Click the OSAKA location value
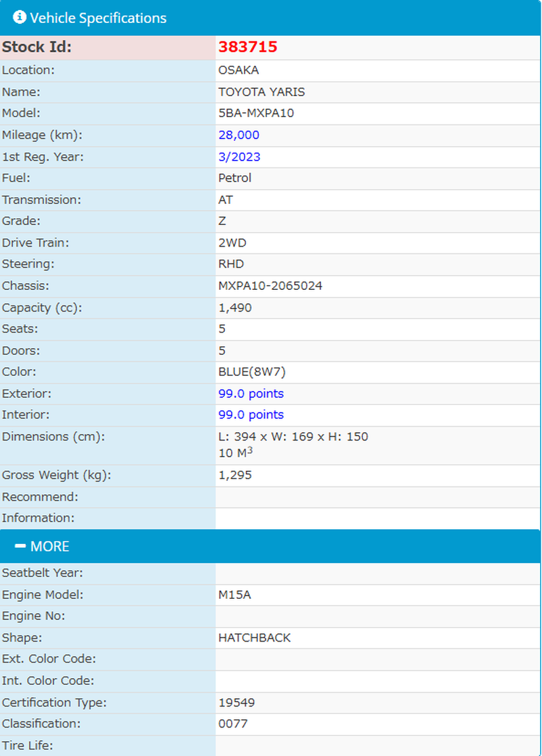The height and width of the screenshot is (756, 542). point(238,70)
